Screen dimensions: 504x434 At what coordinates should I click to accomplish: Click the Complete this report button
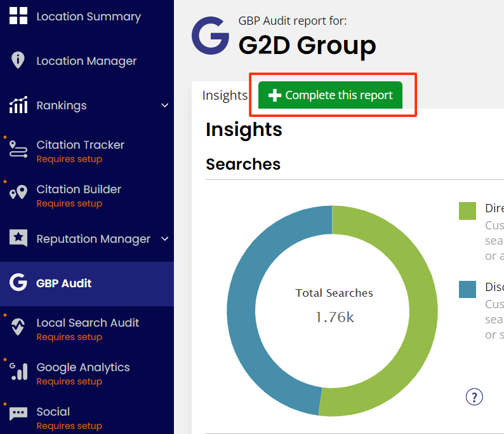pos(330,95)
